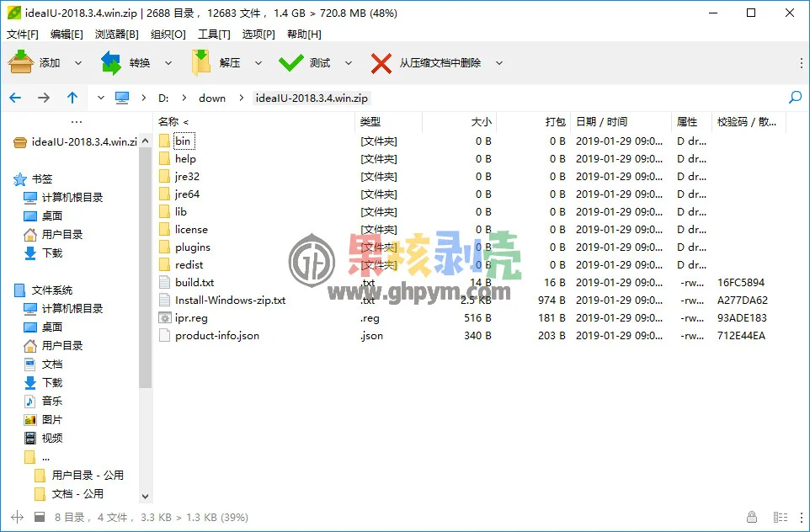Sort by the 打包 column header

click(x=534, y=122)
